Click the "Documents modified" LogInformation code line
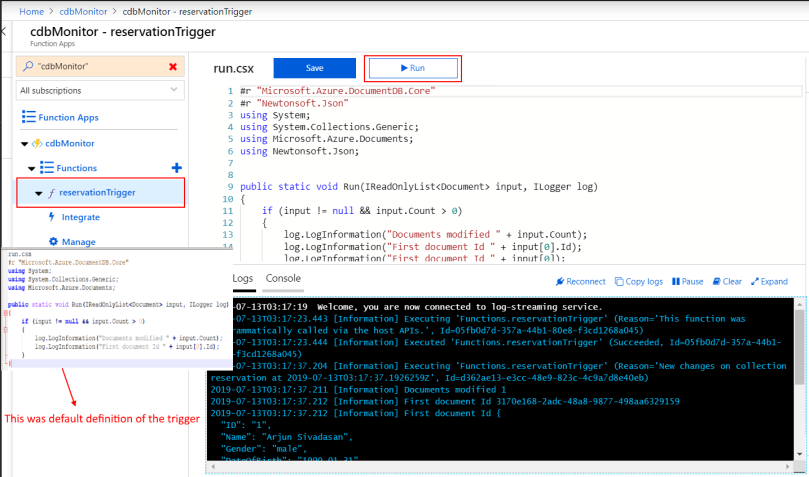Image resolution: width=809 pixels, height=477 pixels. click(435, 235)
